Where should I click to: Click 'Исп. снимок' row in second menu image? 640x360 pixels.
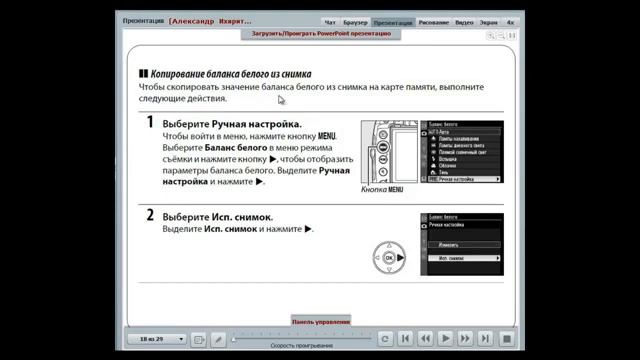pyautogui.click(x=464, y=258)
